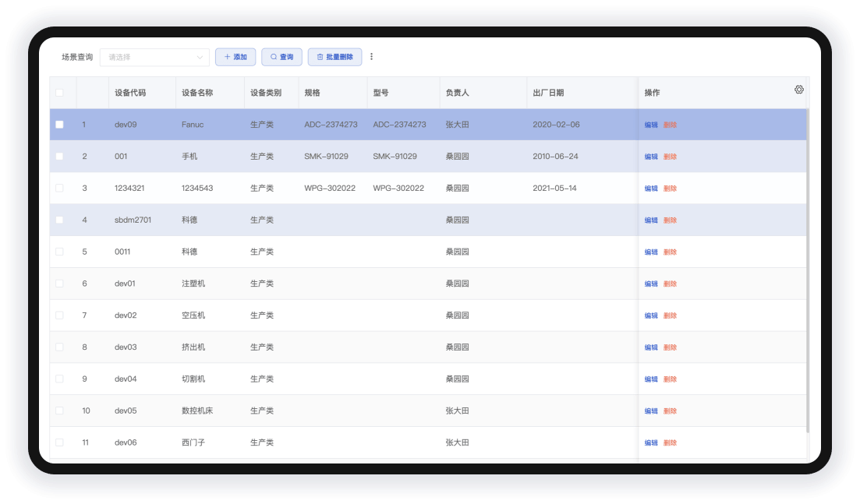Click the vertical more-options ellipsis icon
Viewport: 860px width, 504px height.
(x=371, y=57)
